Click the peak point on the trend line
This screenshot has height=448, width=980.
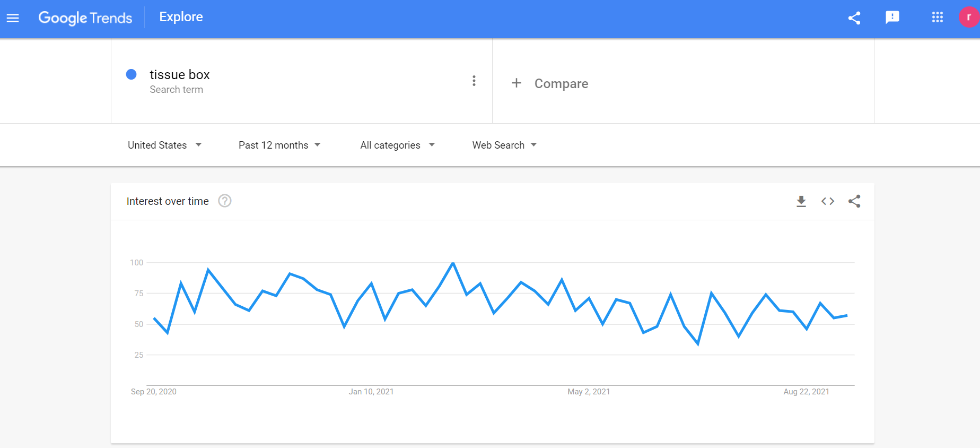tap(453, 263)
